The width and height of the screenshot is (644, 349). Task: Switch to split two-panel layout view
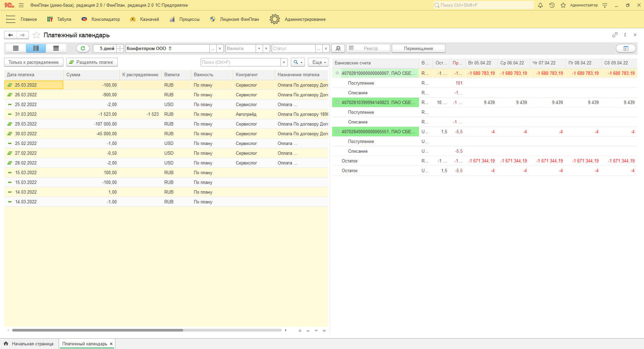(x=36, y=48)
